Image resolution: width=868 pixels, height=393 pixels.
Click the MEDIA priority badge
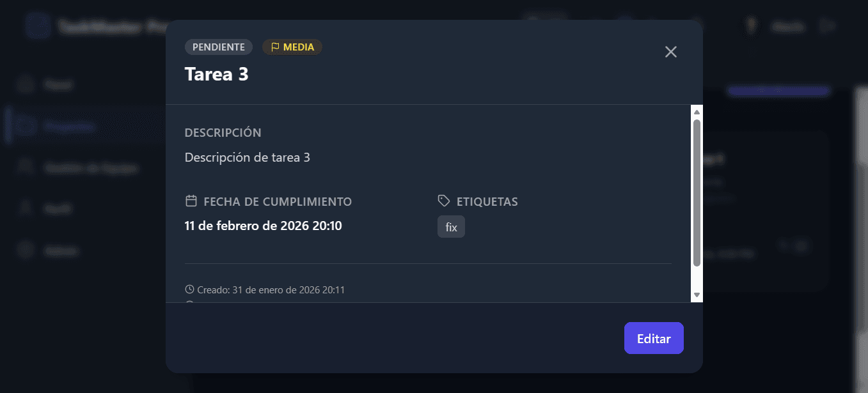pyautogui.click(x=292, y=47)
